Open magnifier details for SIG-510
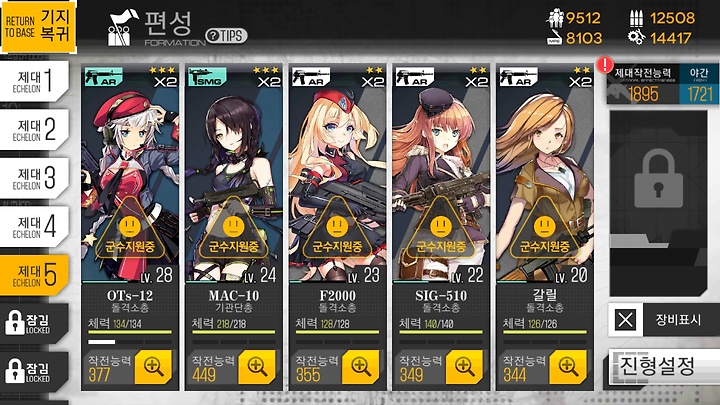Viewport: 720px width, 405px height. point(464,367)
